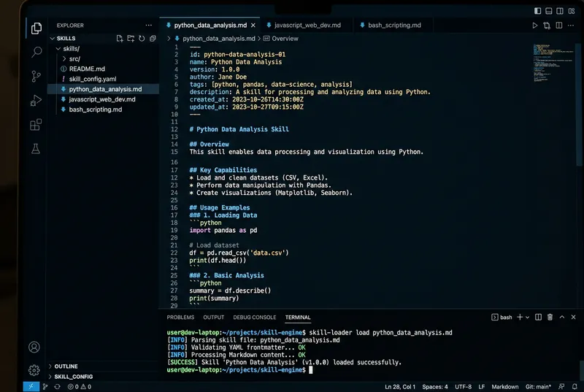Open the Search view in activity bar

point(34,52)
